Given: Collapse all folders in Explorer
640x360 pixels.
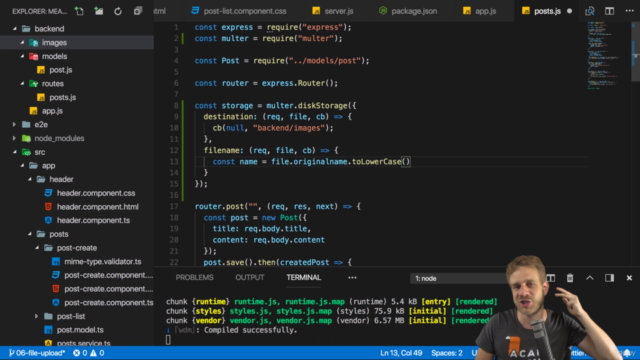Looking at the screenshot, I should click(138, 11).
